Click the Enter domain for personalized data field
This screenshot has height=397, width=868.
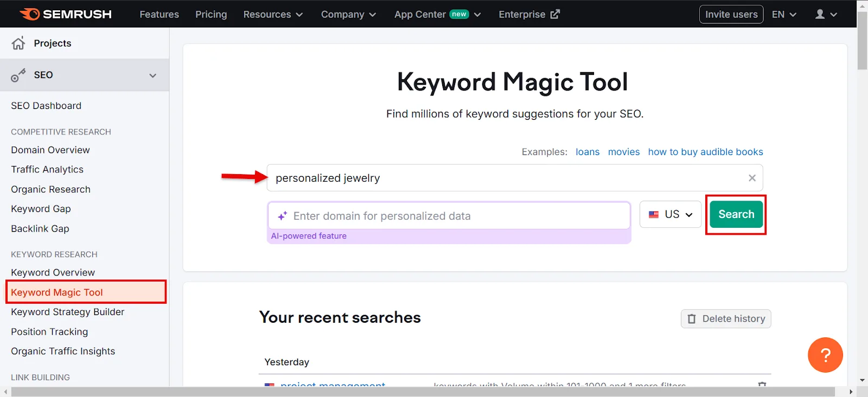(449, 216)
